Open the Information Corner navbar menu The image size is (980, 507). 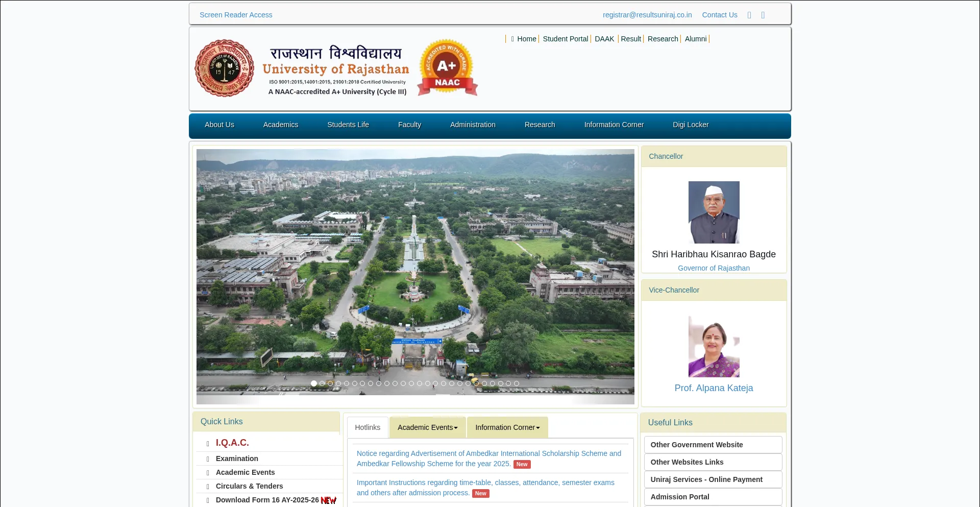[x=614, y=125]
